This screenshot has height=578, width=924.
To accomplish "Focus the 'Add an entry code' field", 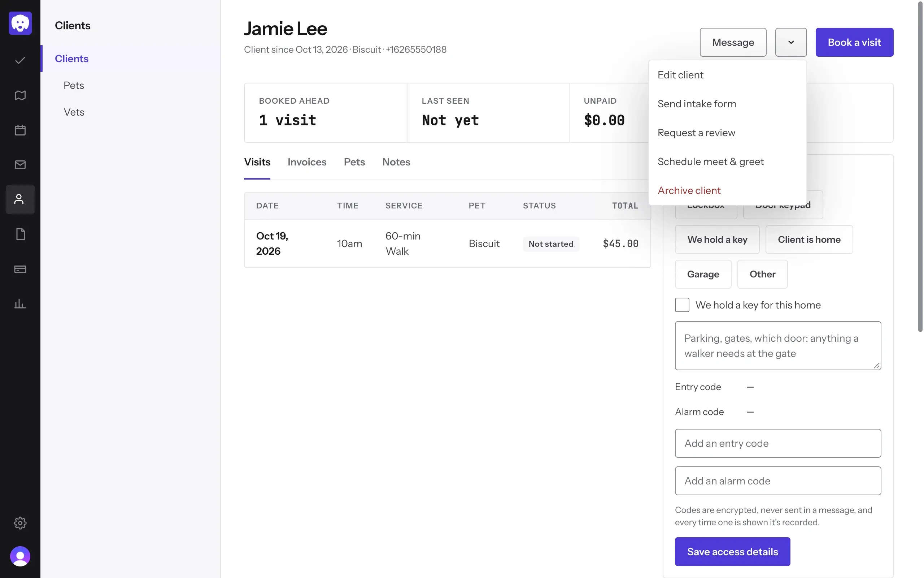I will (778, 444).
